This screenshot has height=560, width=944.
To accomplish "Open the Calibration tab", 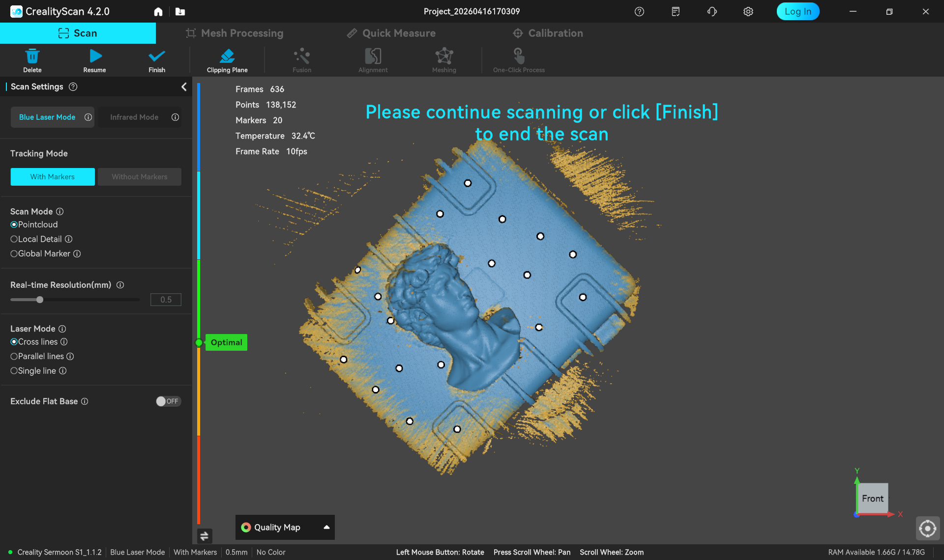I will tap(548, 33).
